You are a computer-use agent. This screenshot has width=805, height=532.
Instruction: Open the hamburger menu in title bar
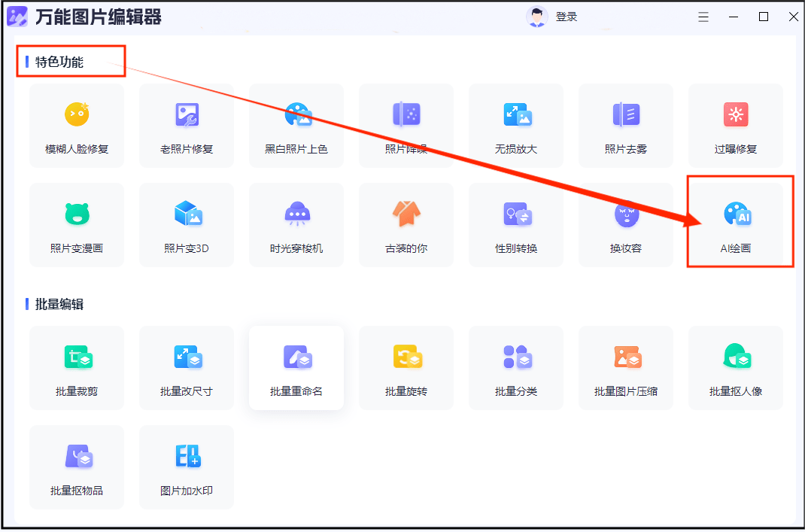point(703,17)
